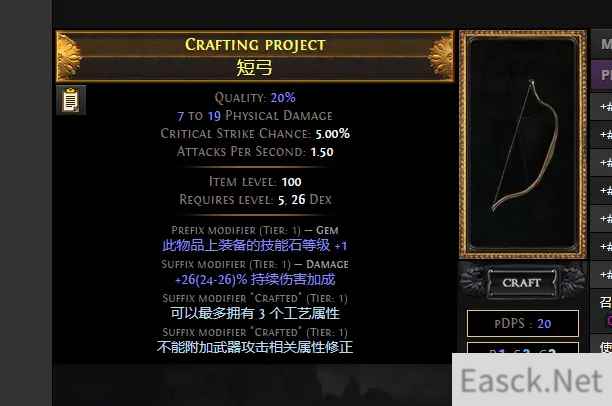Select the 此物品上装备的技能石等级 +1 prefix modifier

(x=254, y=246)
